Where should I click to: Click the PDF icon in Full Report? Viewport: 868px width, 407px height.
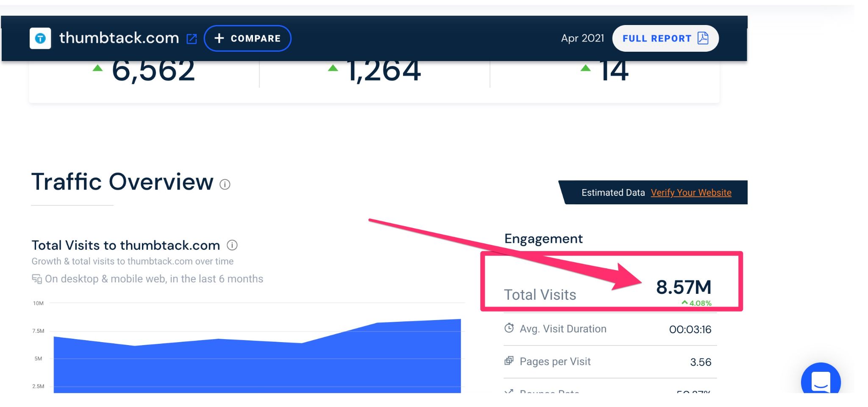point(703,38)
